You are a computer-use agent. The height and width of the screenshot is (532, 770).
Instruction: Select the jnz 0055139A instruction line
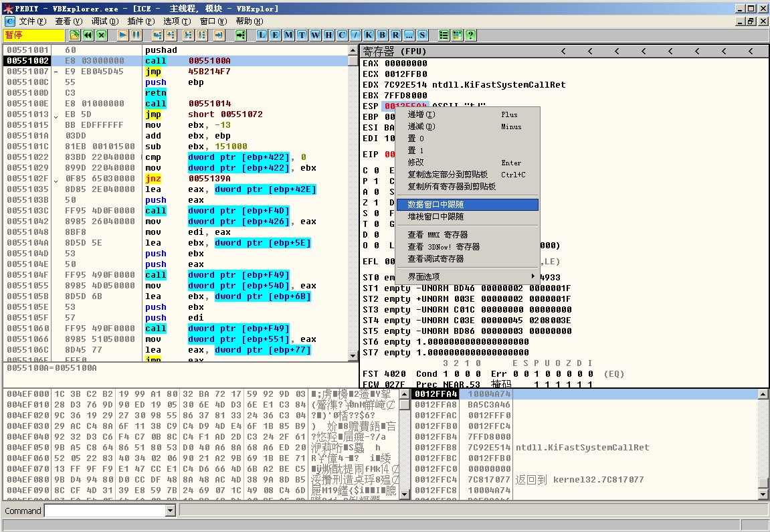click(176, 178)
